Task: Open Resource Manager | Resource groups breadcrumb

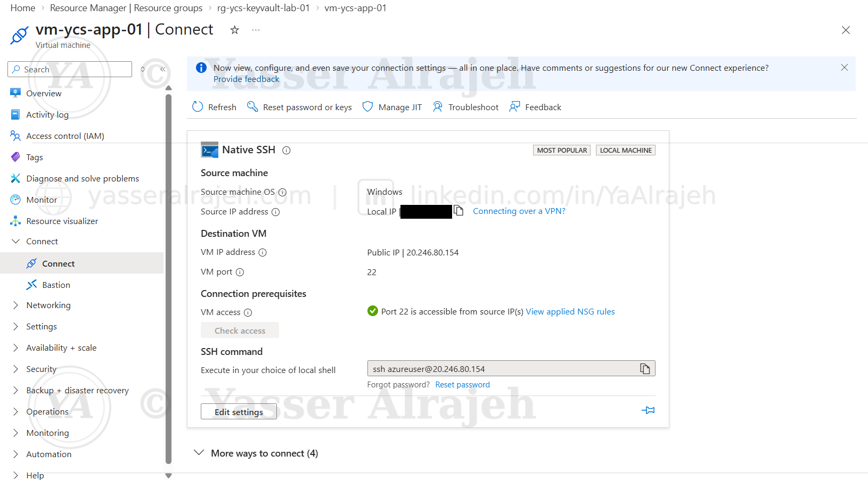Action: 126,8
